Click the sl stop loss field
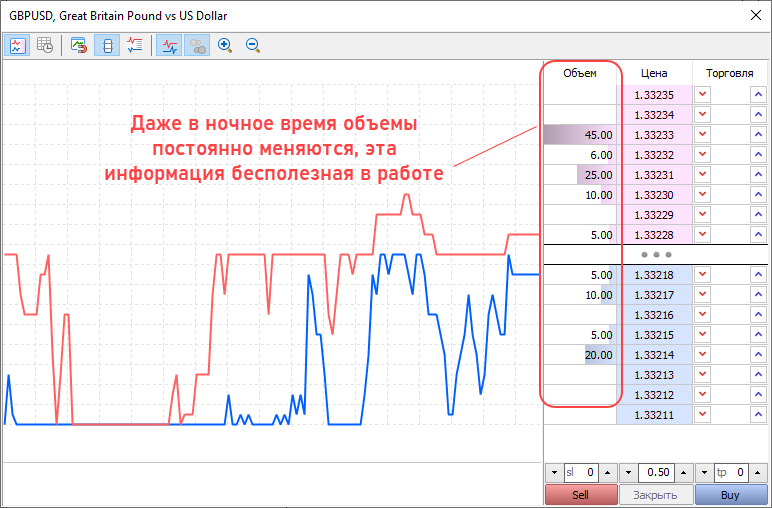Image resolution: width=772 pixels, height=508 pixels. pos(581,473)
